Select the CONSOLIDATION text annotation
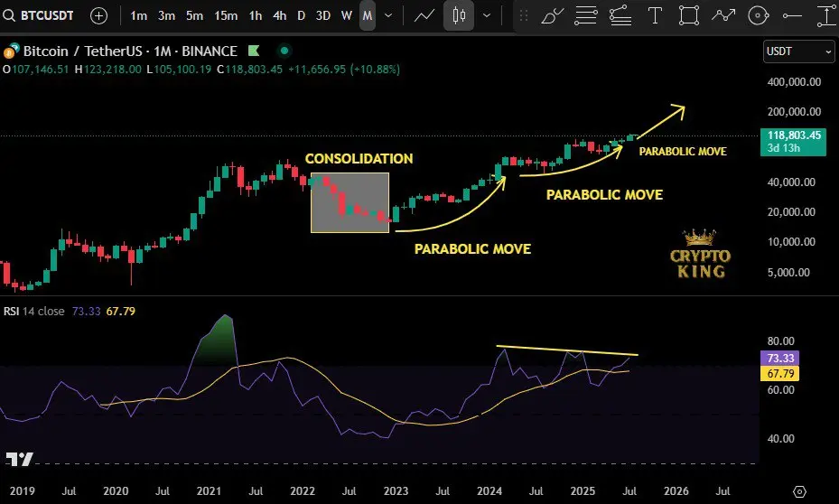 point(359,159)
